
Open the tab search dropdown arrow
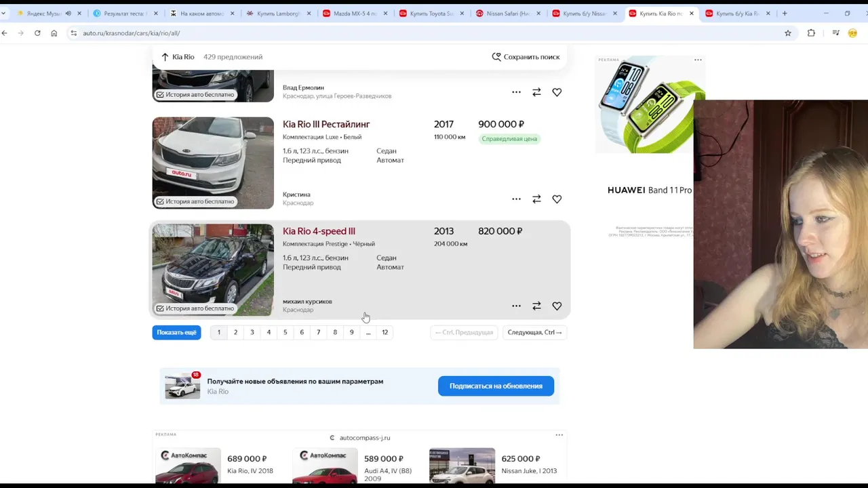click(3, 14)
